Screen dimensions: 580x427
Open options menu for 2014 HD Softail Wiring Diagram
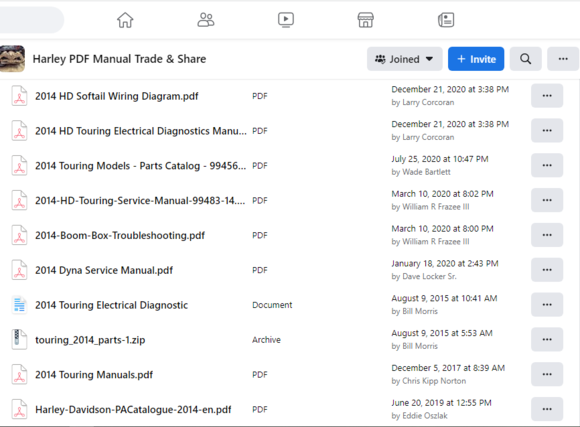point(547,96)
